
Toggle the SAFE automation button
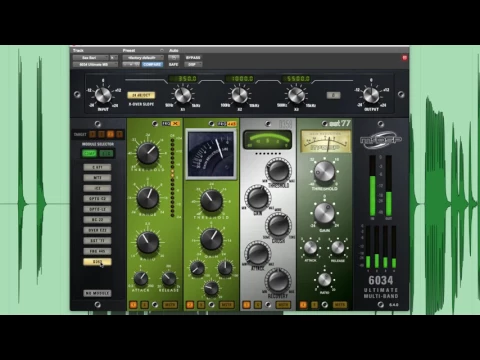pyautogui.click(x=173, y=64)
